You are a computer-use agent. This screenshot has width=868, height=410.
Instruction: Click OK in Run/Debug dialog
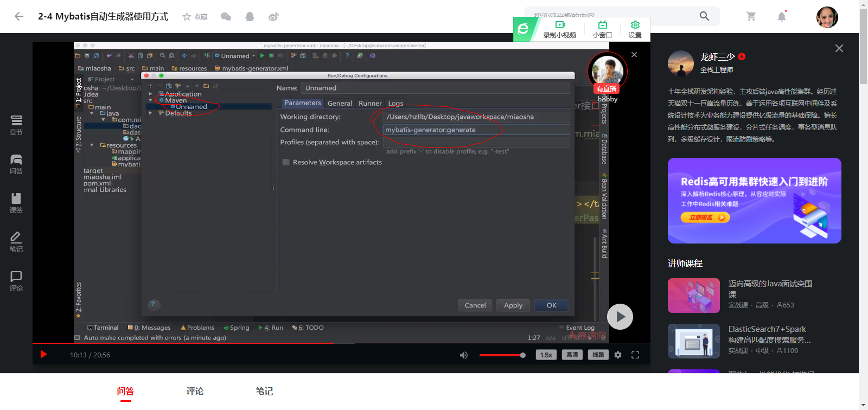(x=551, y=305)
